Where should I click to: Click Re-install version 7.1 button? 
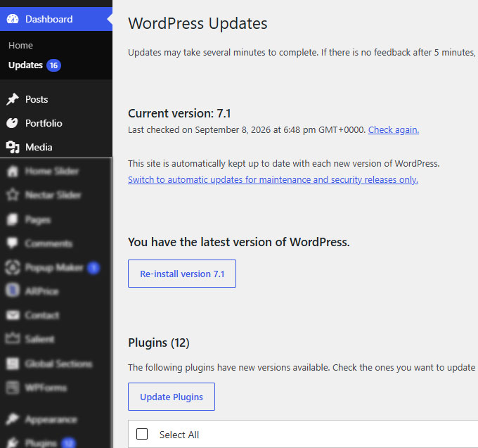[x=182, y=274]
